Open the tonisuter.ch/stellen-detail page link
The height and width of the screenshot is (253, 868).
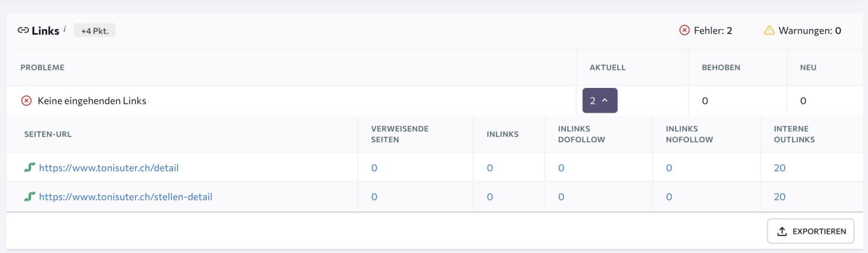(x=125, y=197)
